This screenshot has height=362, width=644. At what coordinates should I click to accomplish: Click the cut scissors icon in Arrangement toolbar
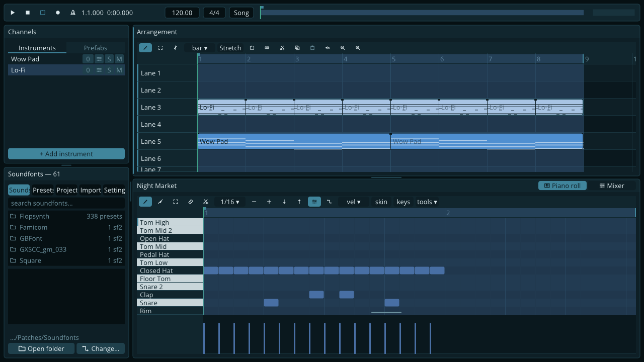point(282,48)
